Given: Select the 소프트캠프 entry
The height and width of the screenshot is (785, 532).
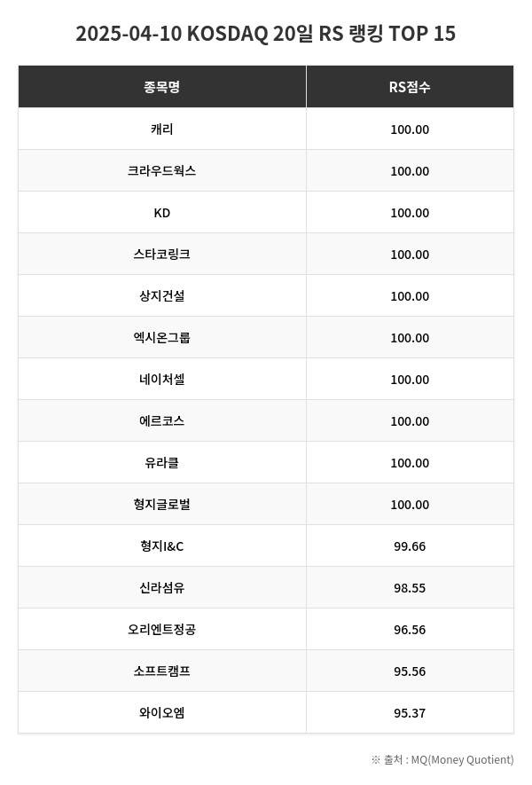Looking at the screenshot, I should [x=161, y=671].
